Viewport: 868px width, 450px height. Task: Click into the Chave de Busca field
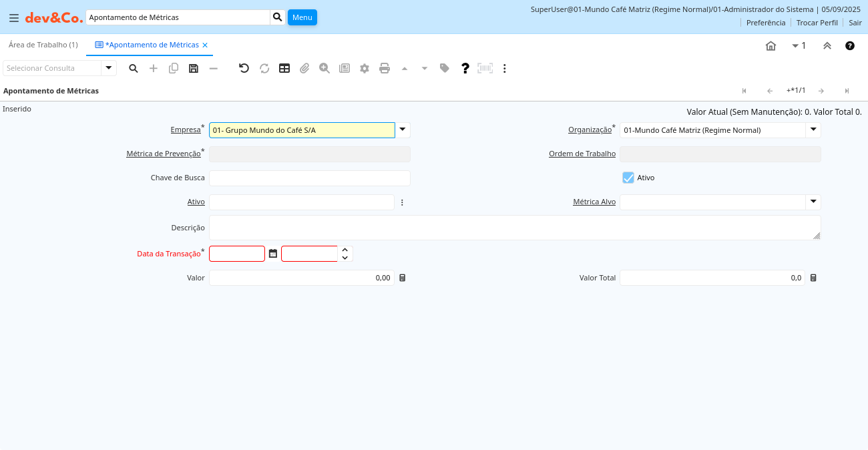point(309,178)
